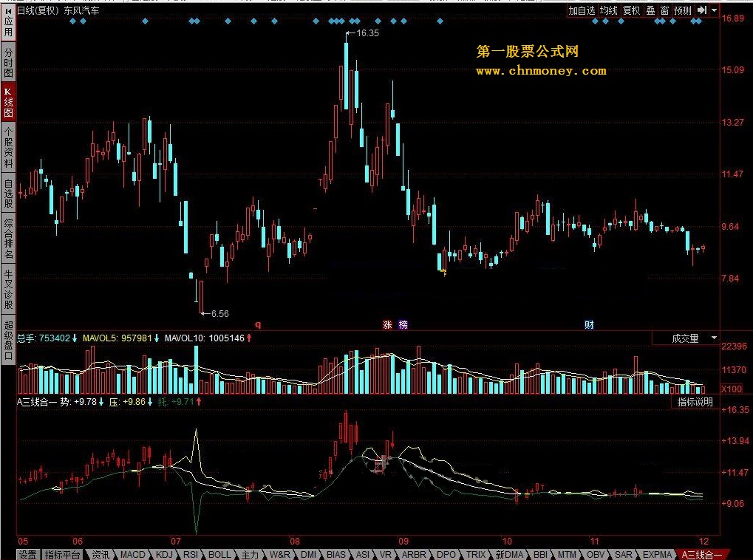Open 牛叉诊股 diagnosis sidebar tab

(8, 290)
